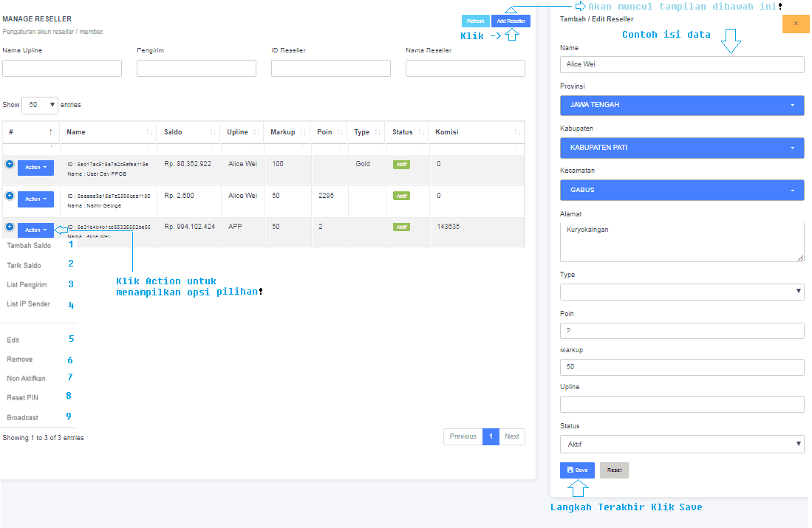Expand the Kecamatan GABUS dropdown
The image size is (812, 528).
tap(681, 190)
